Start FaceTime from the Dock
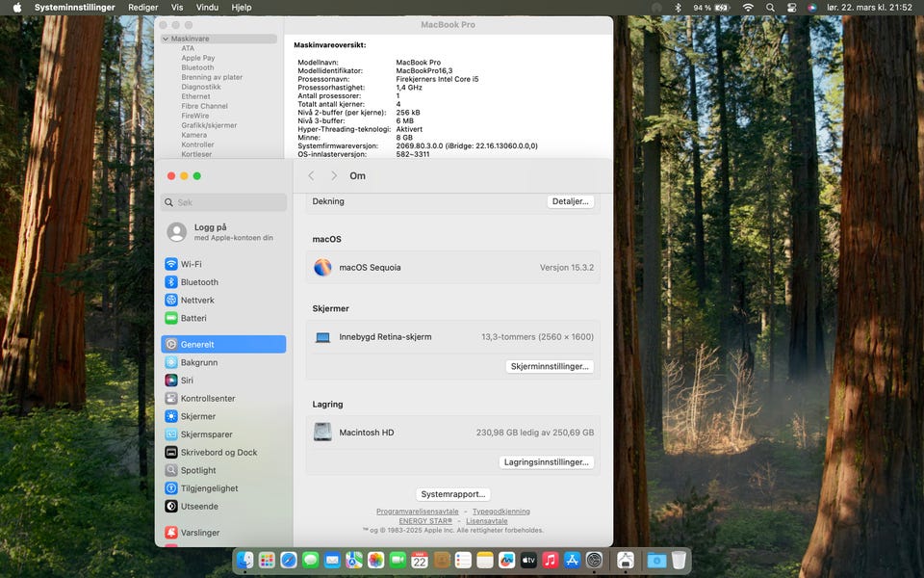This screenshot has width=924, height=578. [398, 560]
